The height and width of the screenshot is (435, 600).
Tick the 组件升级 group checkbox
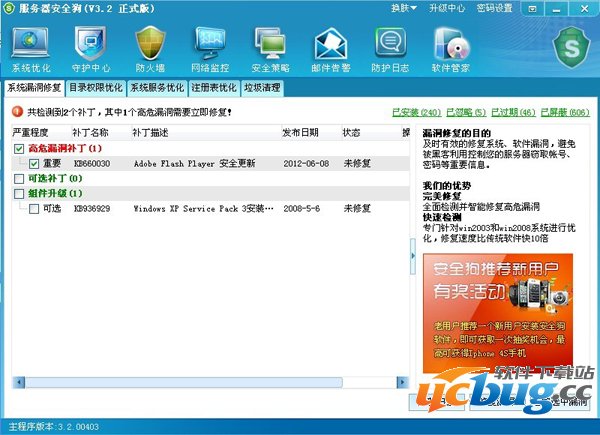pyautogui.click(x=19, y=193)
